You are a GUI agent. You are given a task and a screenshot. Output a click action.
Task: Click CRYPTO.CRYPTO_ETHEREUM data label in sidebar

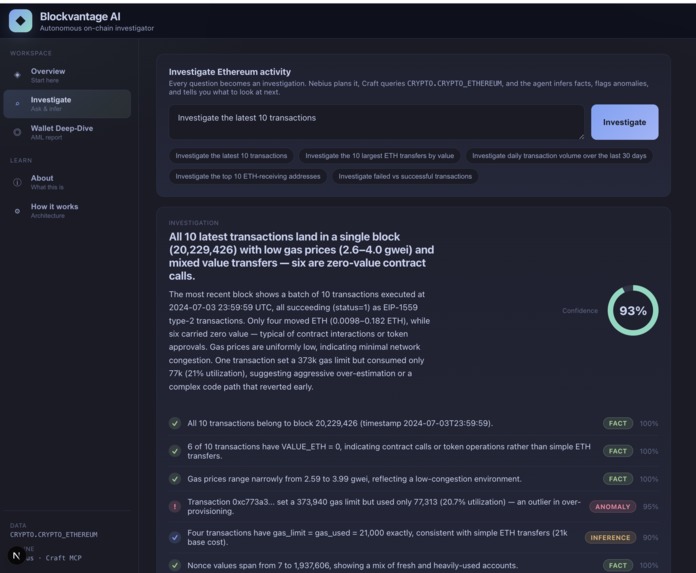pos(54,534)
